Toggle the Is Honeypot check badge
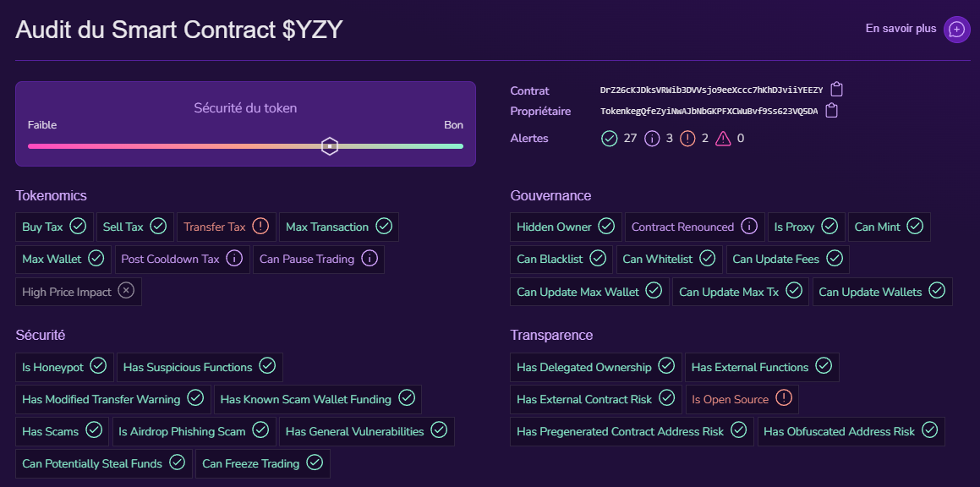Image resolution: width=980 pixels, height=487 pixels. tap(99, 365)
